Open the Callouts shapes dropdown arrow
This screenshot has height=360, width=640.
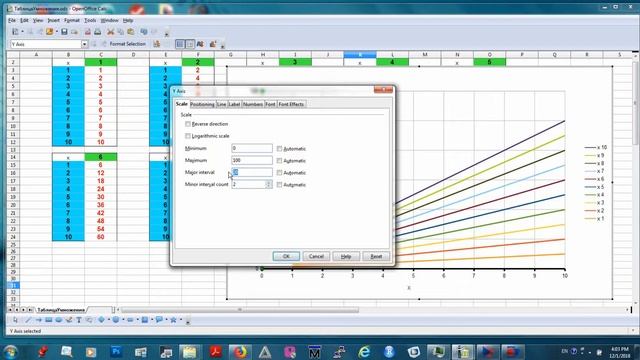pyautogui.click(x=166, y=320)
